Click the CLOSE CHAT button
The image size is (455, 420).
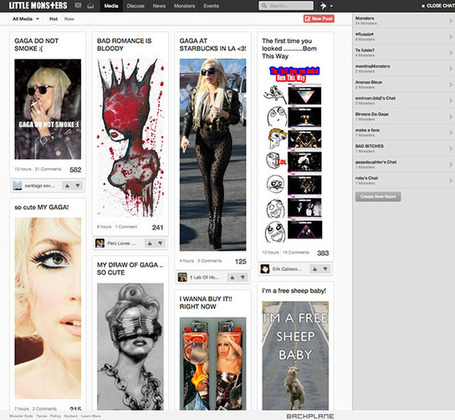click(438, 6)
